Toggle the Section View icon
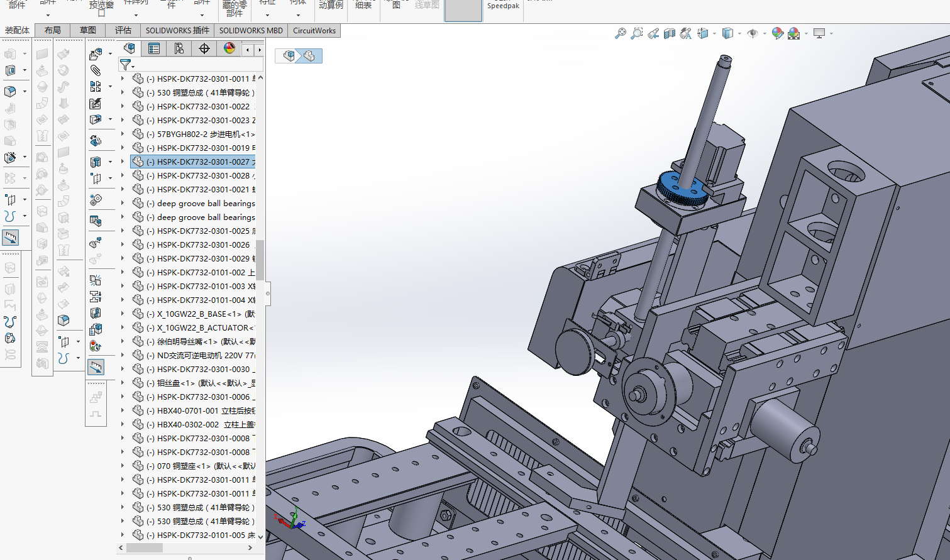Image resolution: width=950 pixels, height=560 pixels. click(670, 33)
